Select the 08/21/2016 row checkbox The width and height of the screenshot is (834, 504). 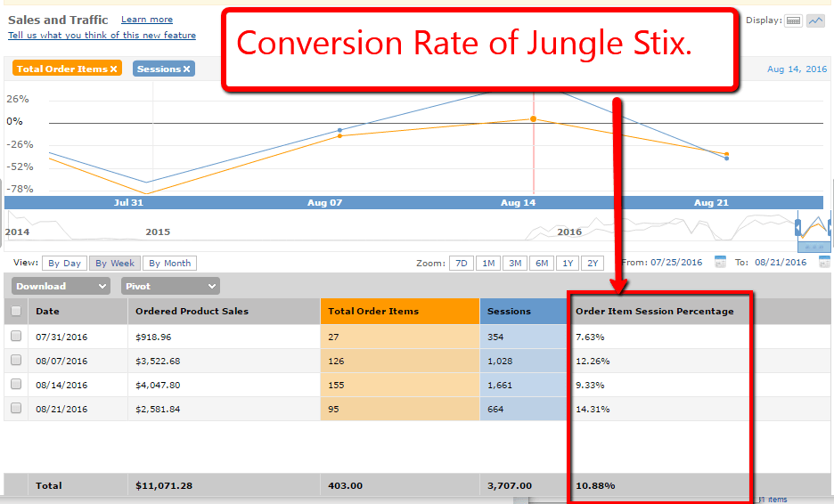(x=16, y=408)
